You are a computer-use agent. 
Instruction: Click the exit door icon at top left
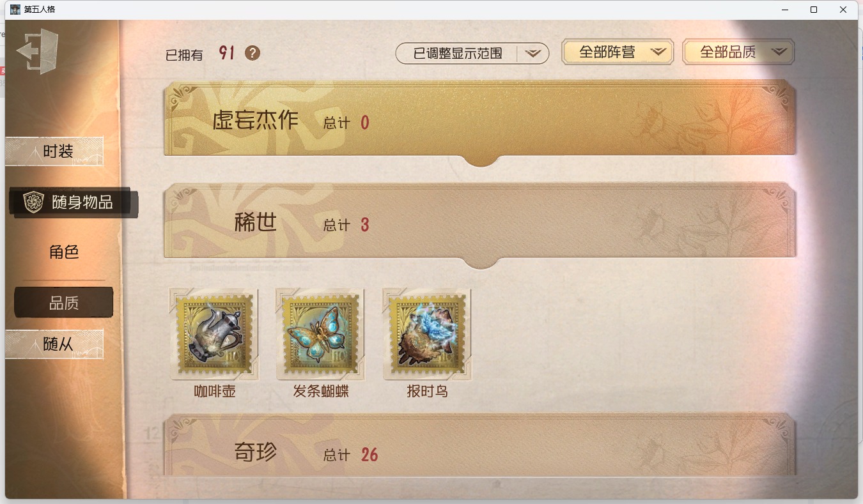[38, 50]
